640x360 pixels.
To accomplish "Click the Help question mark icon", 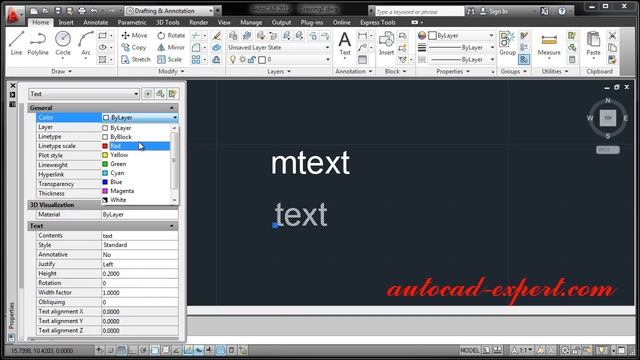I will coord(562,11).
